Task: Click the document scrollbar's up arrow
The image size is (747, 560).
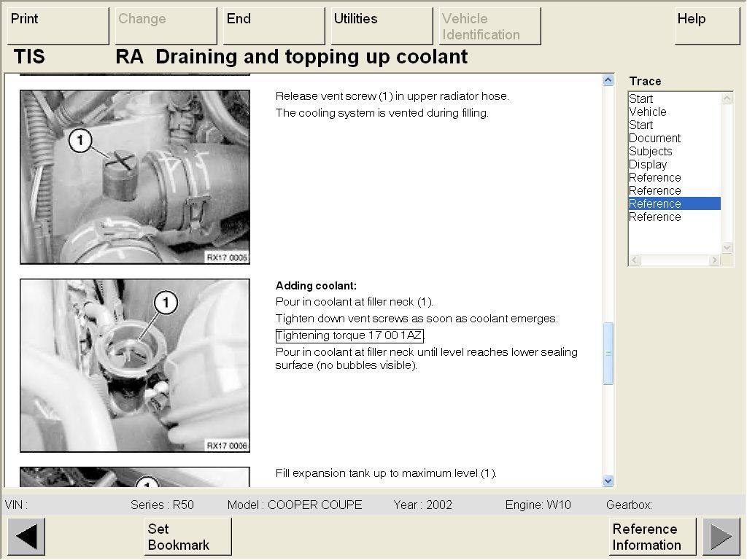Action: point(608,80)
